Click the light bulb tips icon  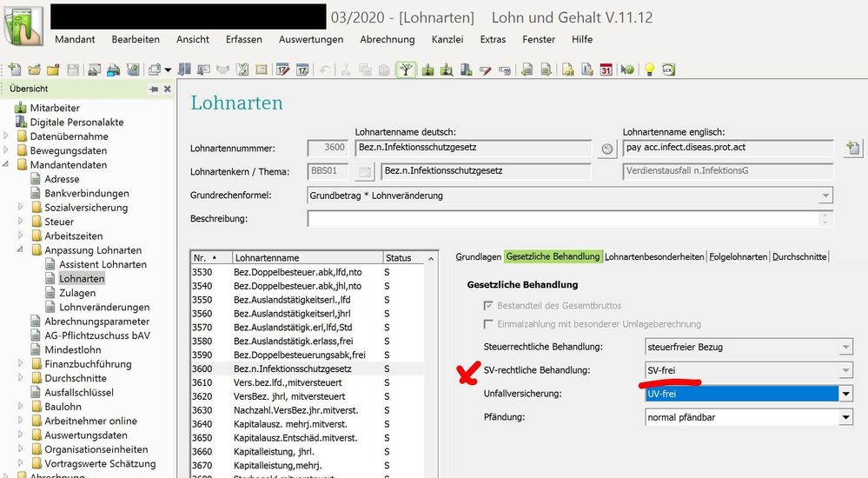tap(648, 70)
